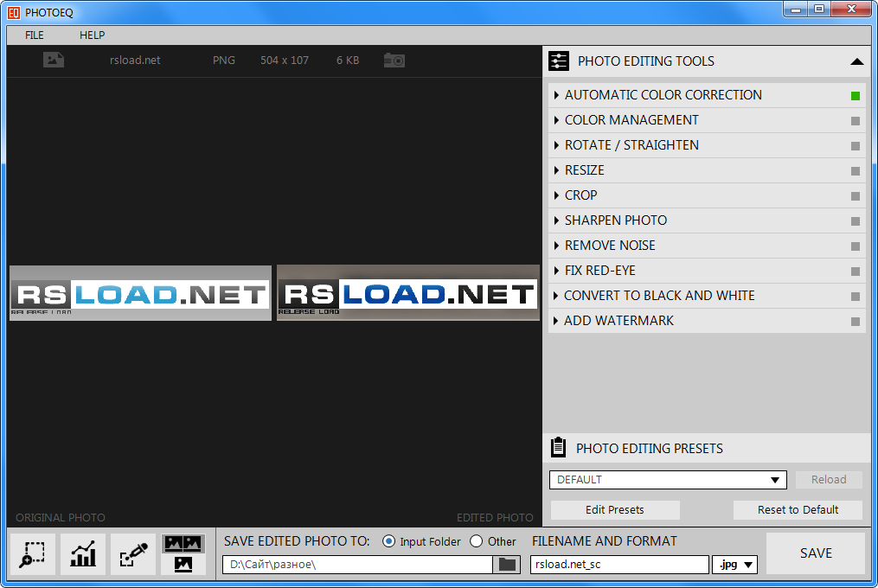Enable the Sharpen Photo indicator square

pos(855,221)
